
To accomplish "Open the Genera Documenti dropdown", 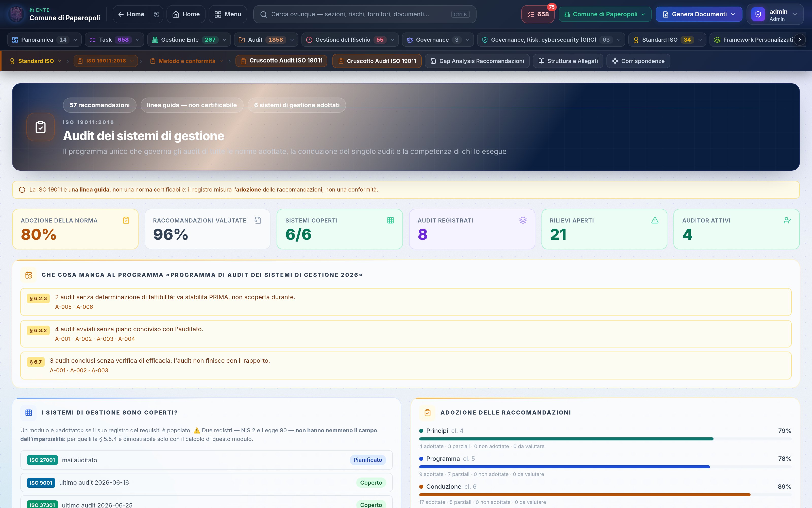I will click(699, 14).
